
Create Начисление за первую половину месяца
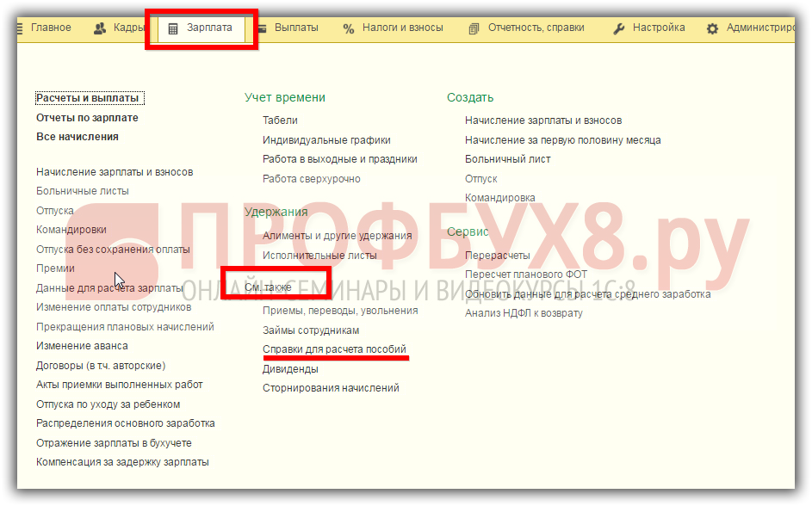[562, 140]
